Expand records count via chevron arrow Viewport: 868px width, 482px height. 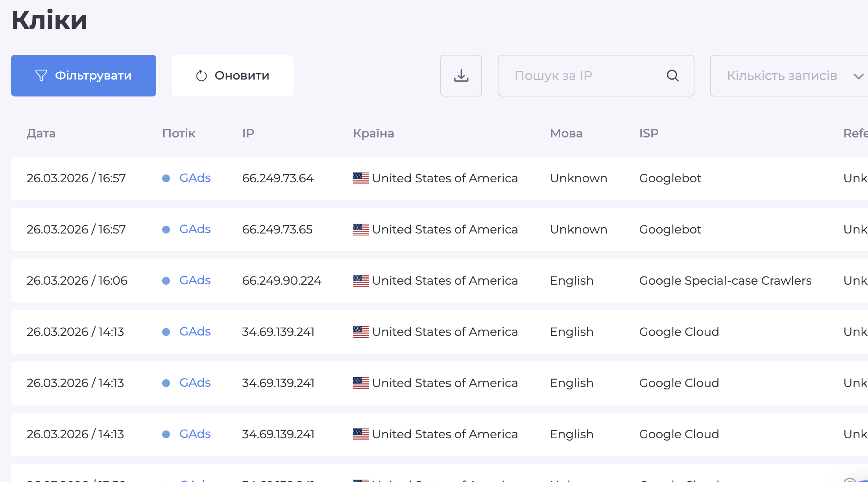coord(858,76)
